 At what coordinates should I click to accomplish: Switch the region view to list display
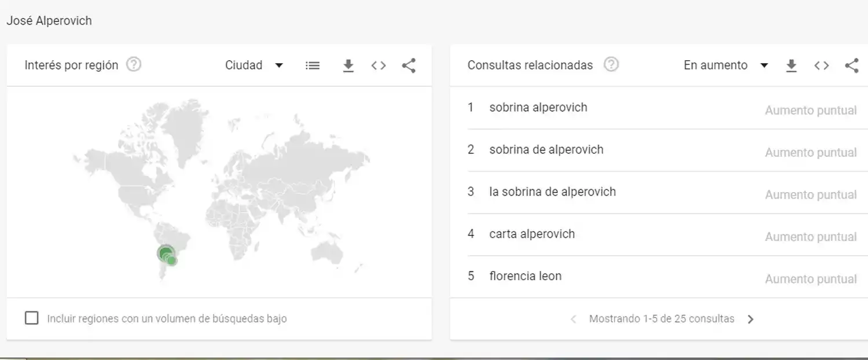pos(312,65)
